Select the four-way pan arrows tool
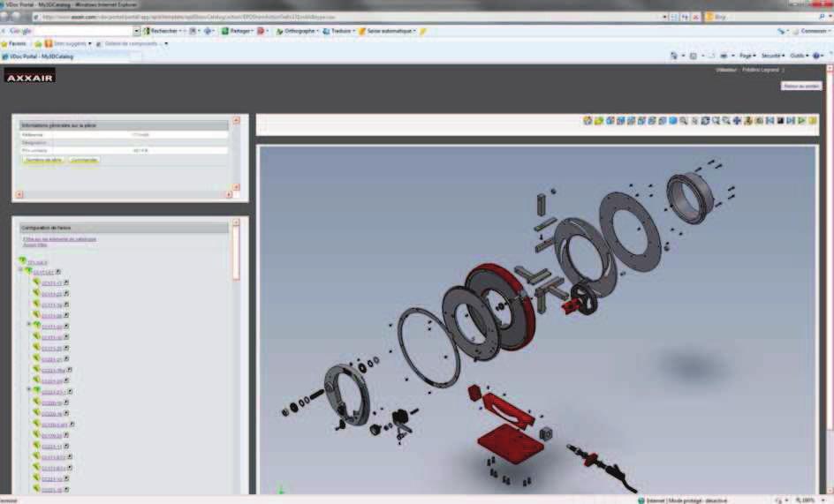The width and height of the screenshot is (834, 504). pos(737,121)
